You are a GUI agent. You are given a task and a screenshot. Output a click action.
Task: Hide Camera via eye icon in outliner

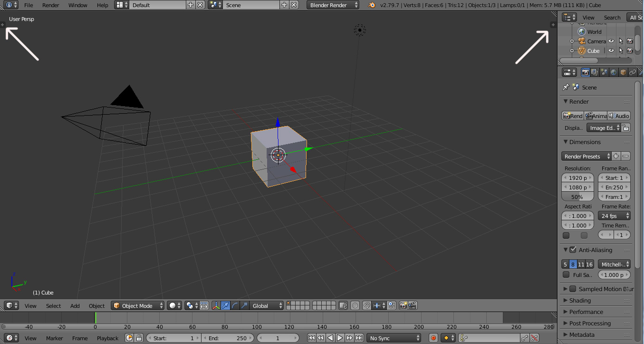click(x=612, y=41)
